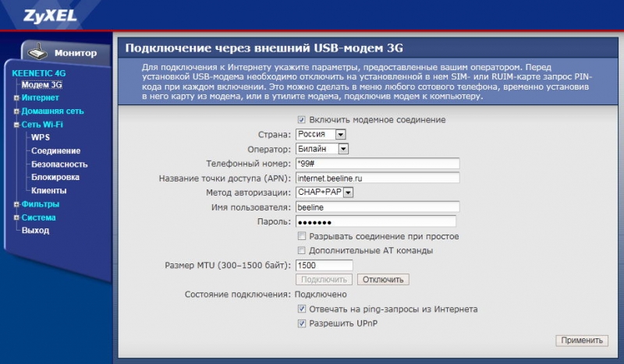
Task: Open Интернет section link
Action: click(41, 98)
